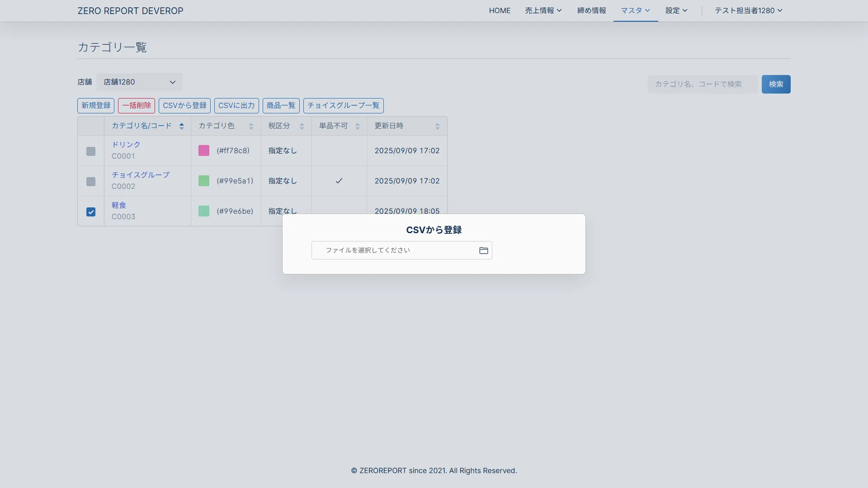Screen dimensions: 868x488
Task: Sort by 単品不可 column arrows
Action: click(x=357, y=126)
